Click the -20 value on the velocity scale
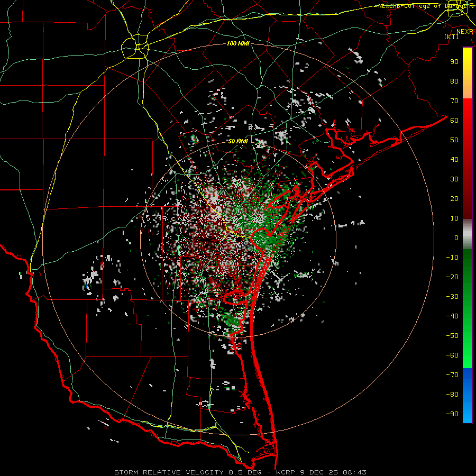The image size is (476, 476). (x=452, y=277)
